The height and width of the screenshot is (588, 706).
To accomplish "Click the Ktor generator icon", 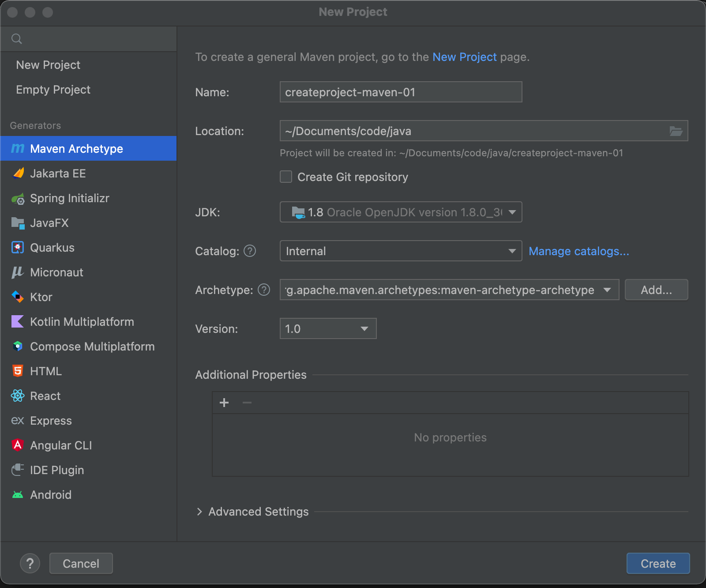I will click(x=18, y=297).
